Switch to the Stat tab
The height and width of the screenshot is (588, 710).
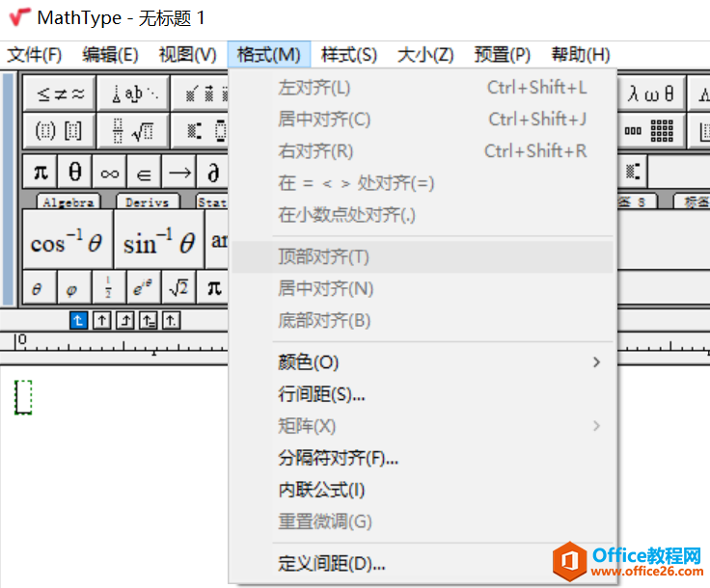point(212,201)
